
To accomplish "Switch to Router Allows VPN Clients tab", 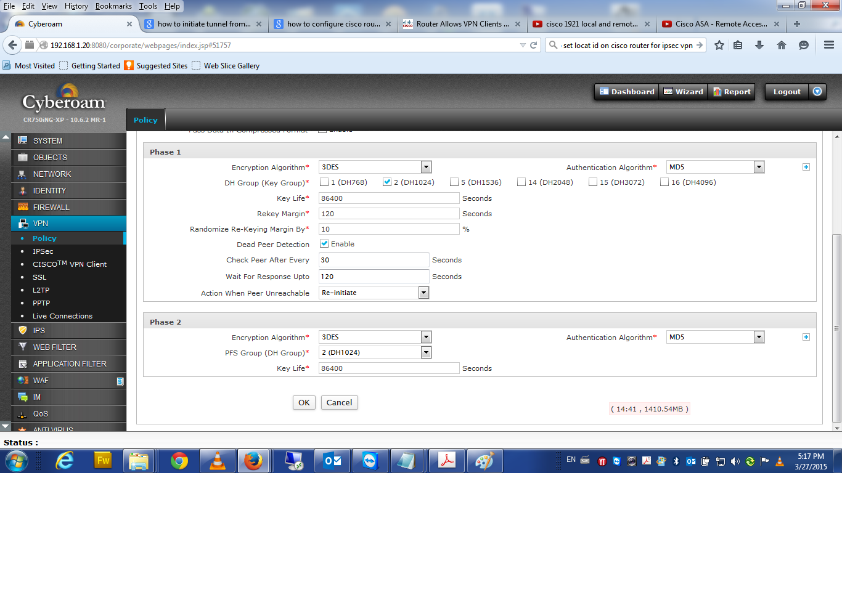I will [x=461, y=24].
